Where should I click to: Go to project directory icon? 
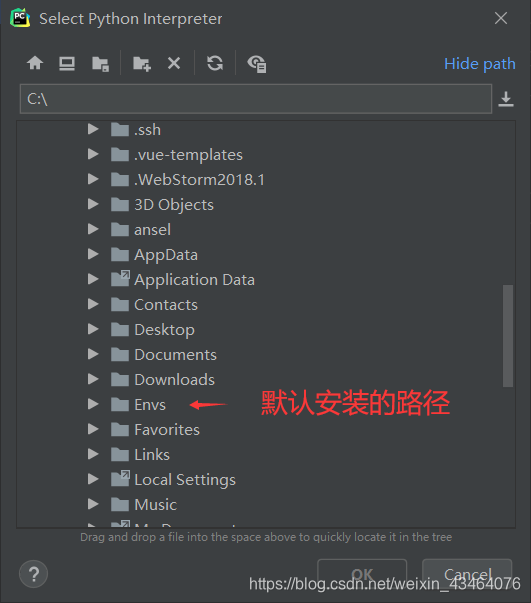[x=100, y=63]
